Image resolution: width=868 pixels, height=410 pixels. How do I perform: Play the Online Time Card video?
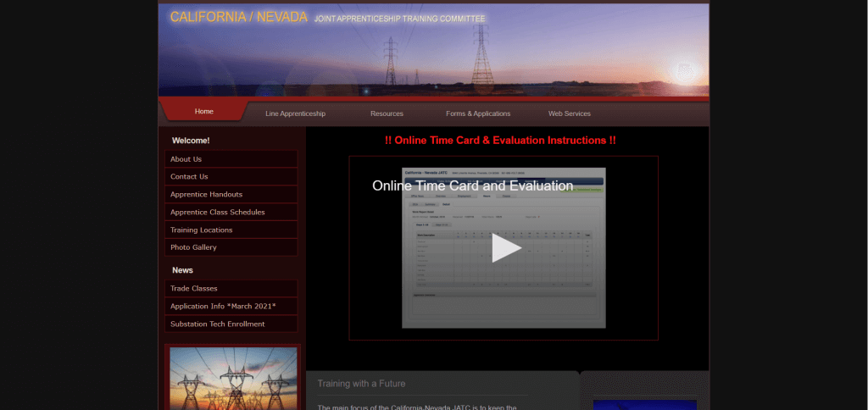click(506, 248)
